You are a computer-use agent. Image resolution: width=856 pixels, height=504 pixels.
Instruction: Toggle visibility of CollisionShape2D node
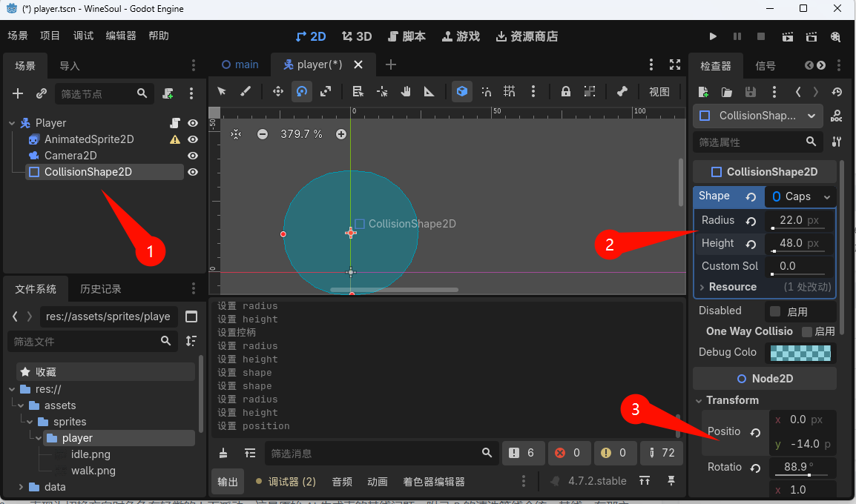coord(193,173)
